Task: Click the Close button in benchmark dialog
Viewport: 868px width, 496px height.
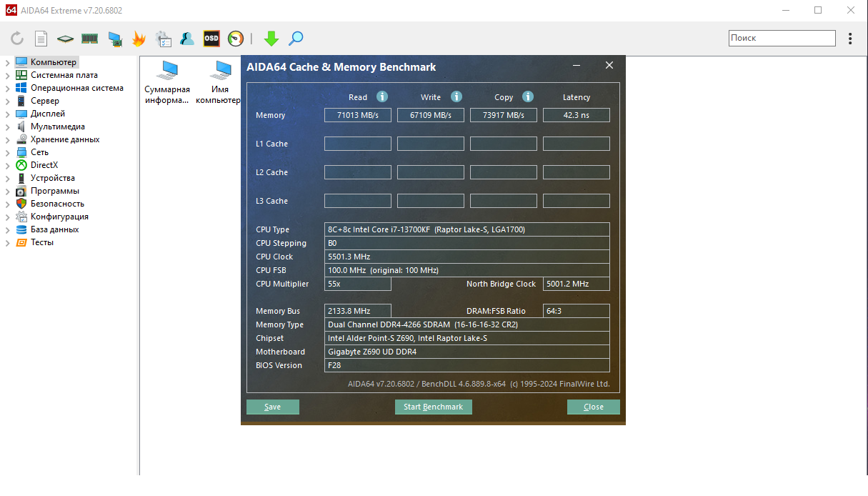Action: pyautogui.click(x=594, y=407)
